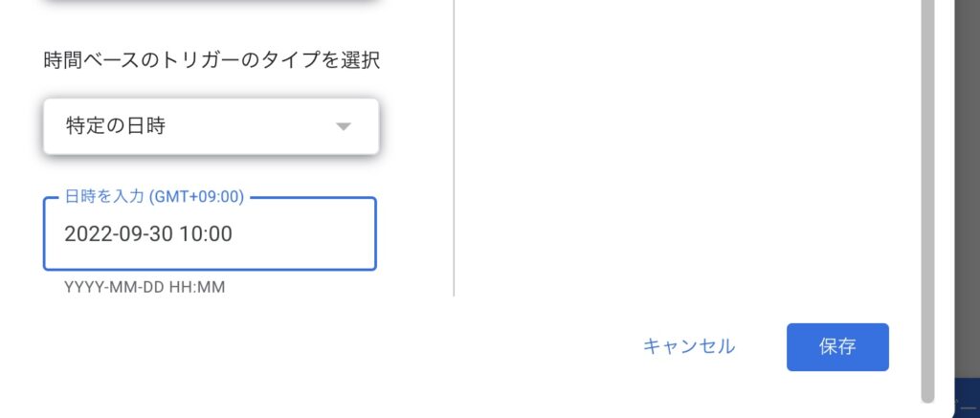Click the vertical divider between dialog panes

tap(454, 143)
